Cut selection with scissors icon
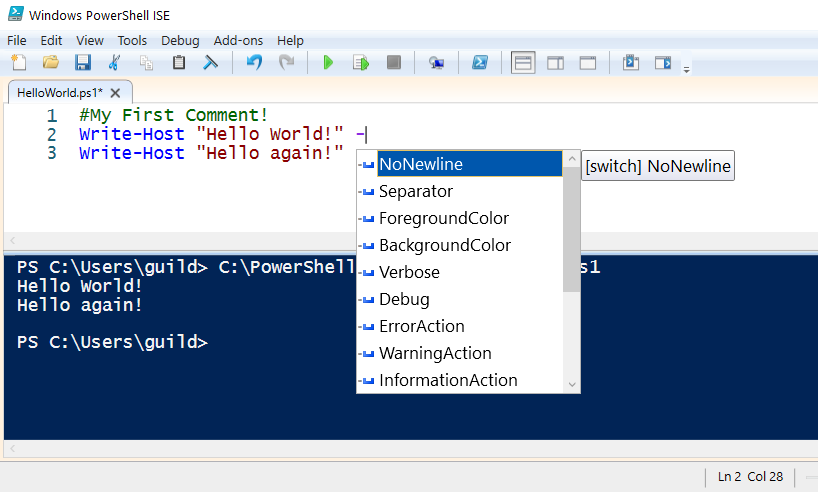The image size is (818, 492). tap(114, 63)
